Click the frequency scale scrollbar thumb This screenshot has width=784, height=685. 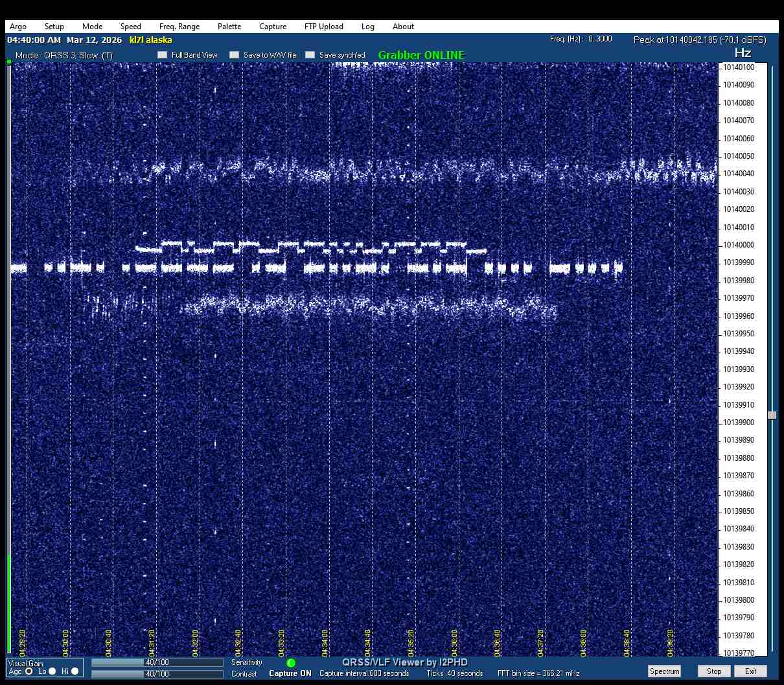click(x=772, y=415)
